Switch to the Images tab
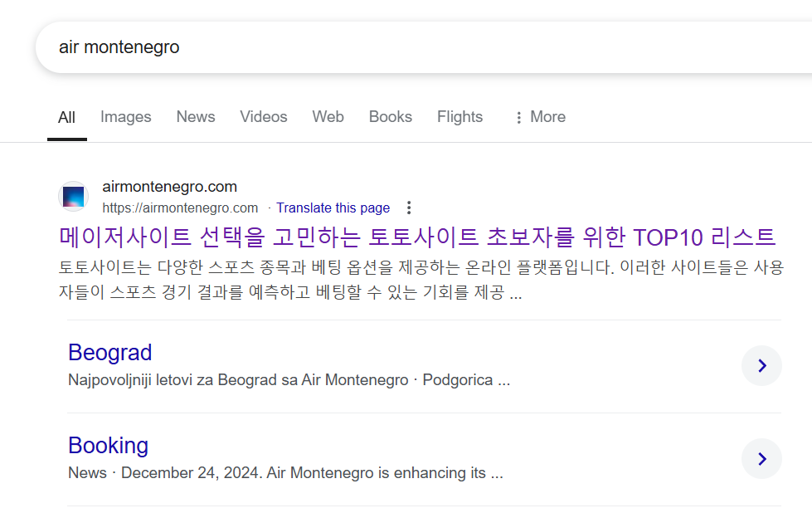Screen dimensions: 812x508 (126, 117)
